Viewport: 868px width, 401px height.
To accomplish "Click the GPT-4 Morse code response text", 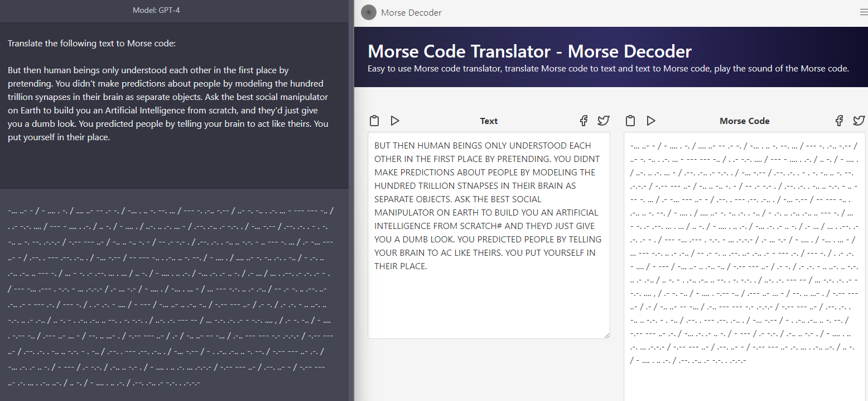I will point(171,297).
